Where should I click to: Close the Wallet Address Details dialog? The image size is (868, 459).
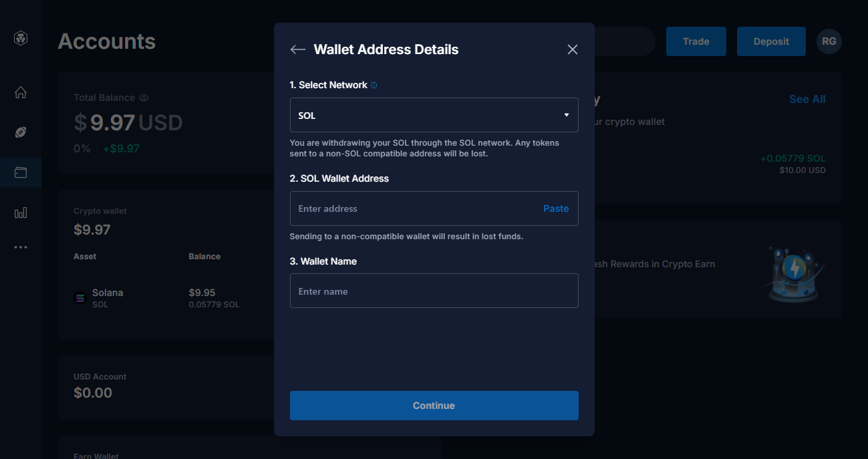pos(573,49)
